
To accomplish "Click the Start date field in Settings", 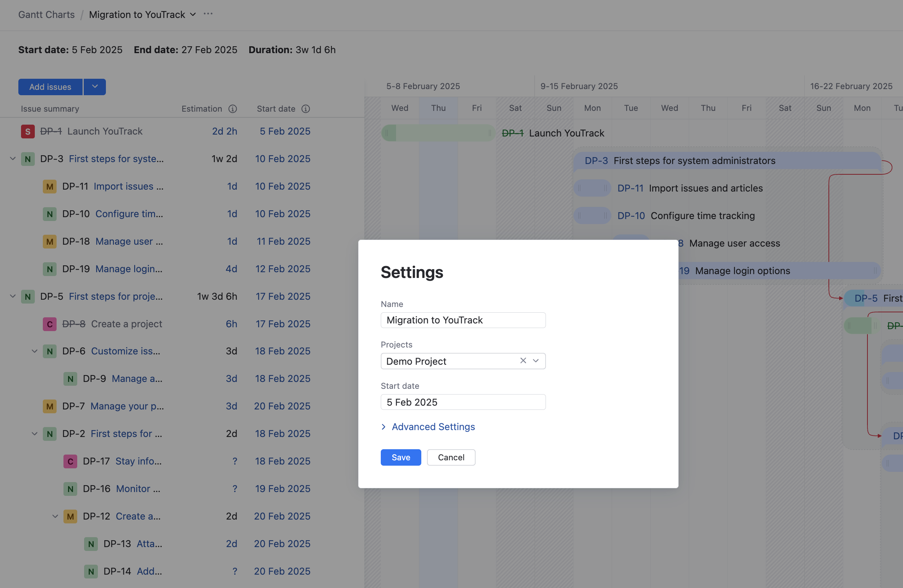I will click(463, 402).
